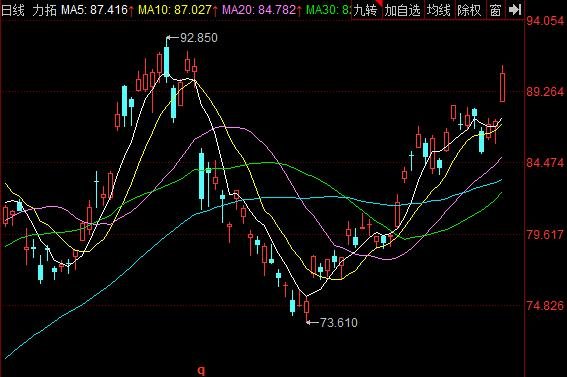
Task: Click the 92.850 high price marker
Action: click(192, 38)
